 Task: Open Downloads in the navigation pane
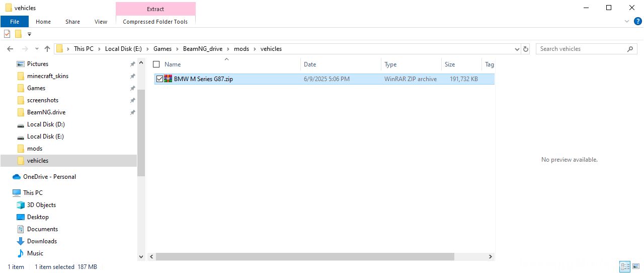pyautogui.click(x=42, y=241)
